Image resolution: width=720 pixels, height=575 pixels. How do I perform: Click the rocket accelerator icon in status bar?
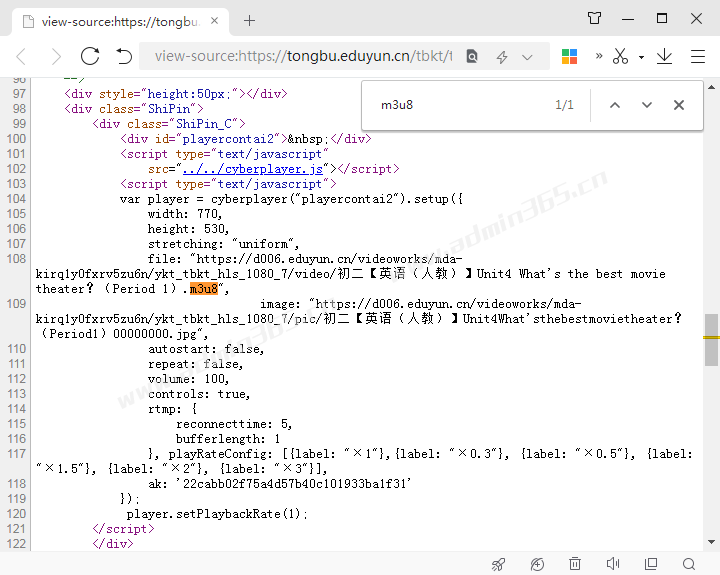coord(498,564)
